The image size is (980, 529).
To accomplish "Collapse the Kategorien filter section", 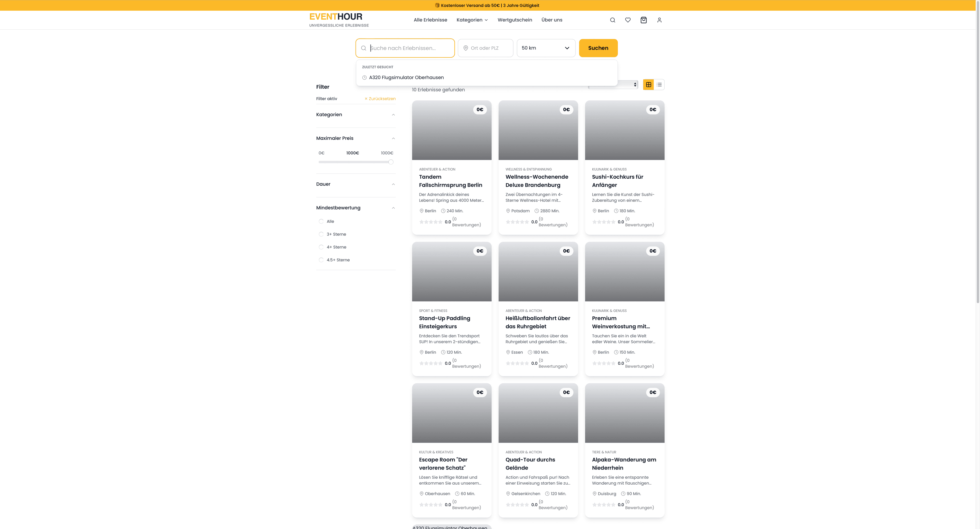I will (x=393, y=115).
